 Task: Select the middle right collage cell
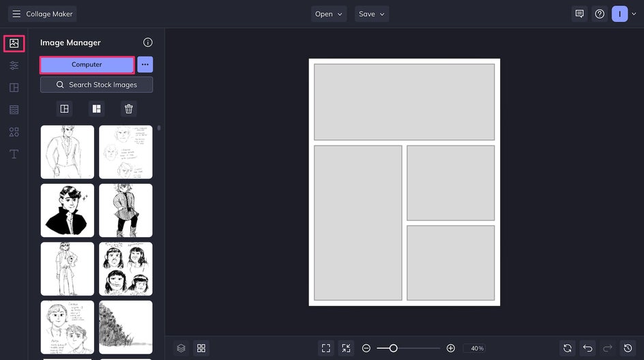point(450,183)
